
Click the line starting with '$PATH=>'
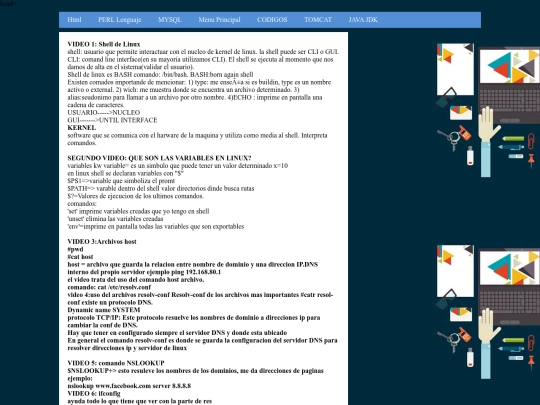point(161,188)
